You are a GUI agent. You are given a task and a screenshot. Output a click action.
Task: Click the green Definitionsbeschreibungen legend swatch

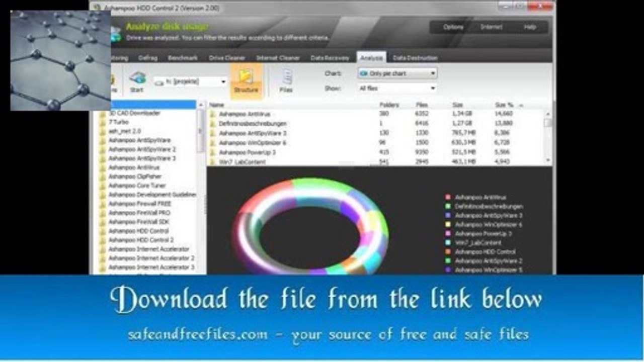click(x=448, y=207)
